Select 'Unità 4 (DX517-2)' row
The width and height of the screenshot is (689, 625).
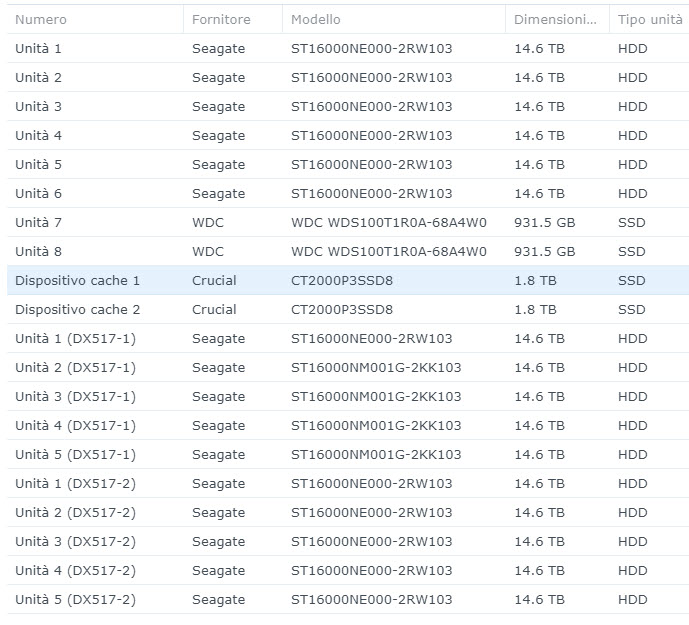click(348, 570)
